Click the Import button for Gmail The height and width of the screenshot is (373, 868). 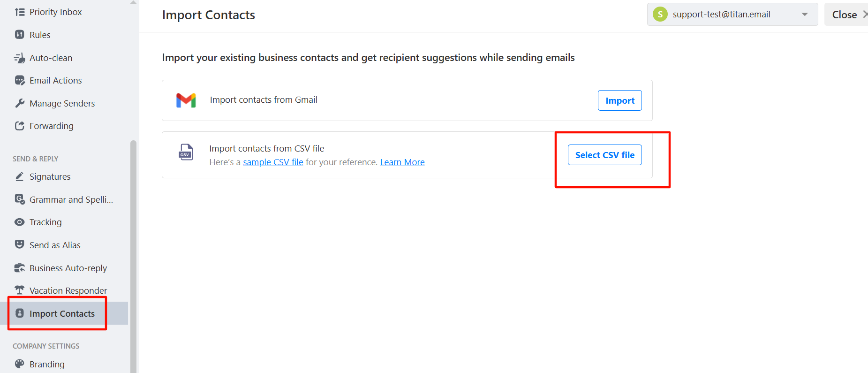pyautogui.click(x=620, y=100)
